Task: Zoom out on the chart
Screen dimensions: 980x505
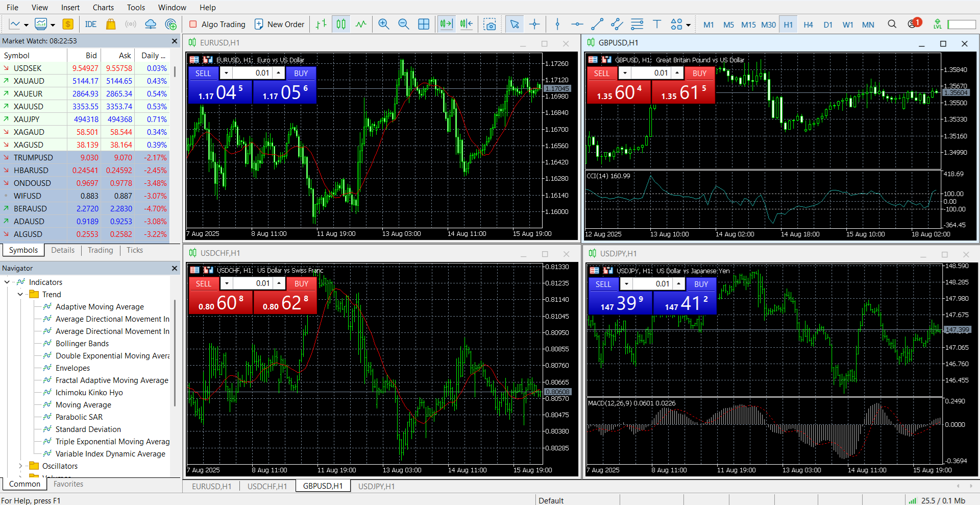Action: (404, 24)
